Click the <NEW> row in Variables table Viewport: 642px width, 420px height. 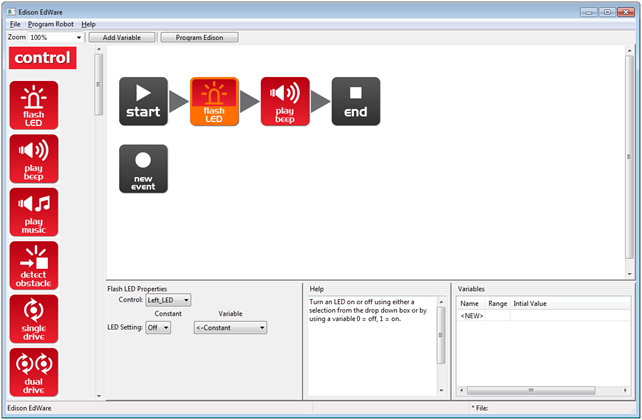click(472, 315)
